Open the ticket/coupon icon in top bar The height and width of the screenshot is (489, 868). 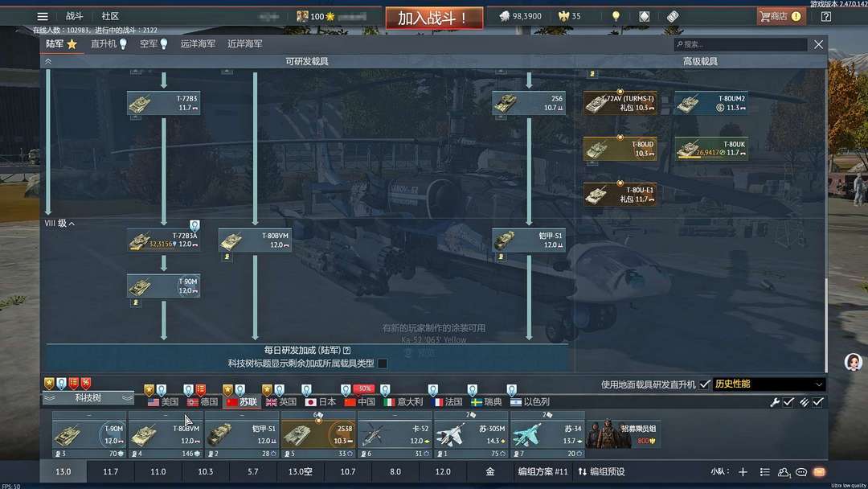[x=673, y=17]
